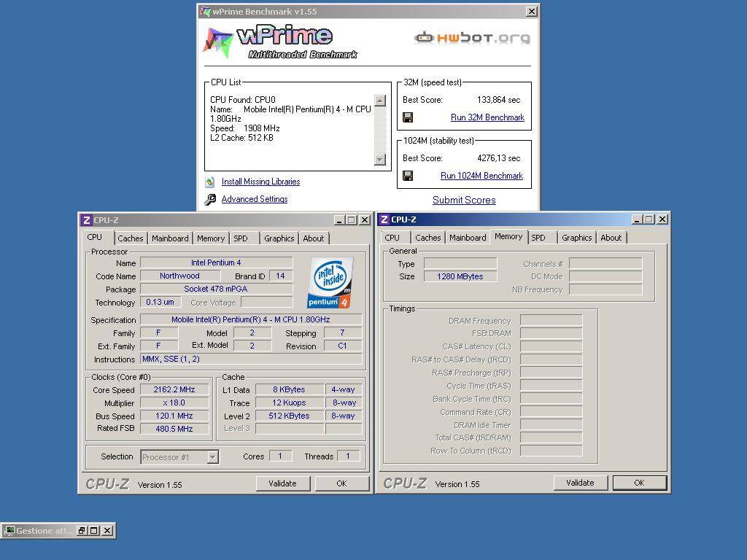Click the Submit Scores link
The image size is (747, 560).
[464, 200]
